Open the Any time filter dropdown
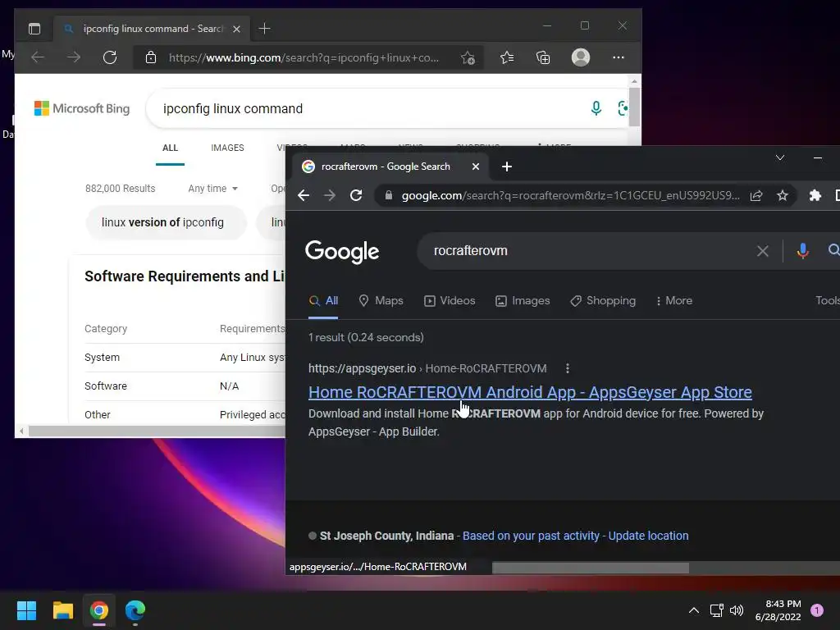The height and width of the screenshot is (630, 840). coord(212,189)
